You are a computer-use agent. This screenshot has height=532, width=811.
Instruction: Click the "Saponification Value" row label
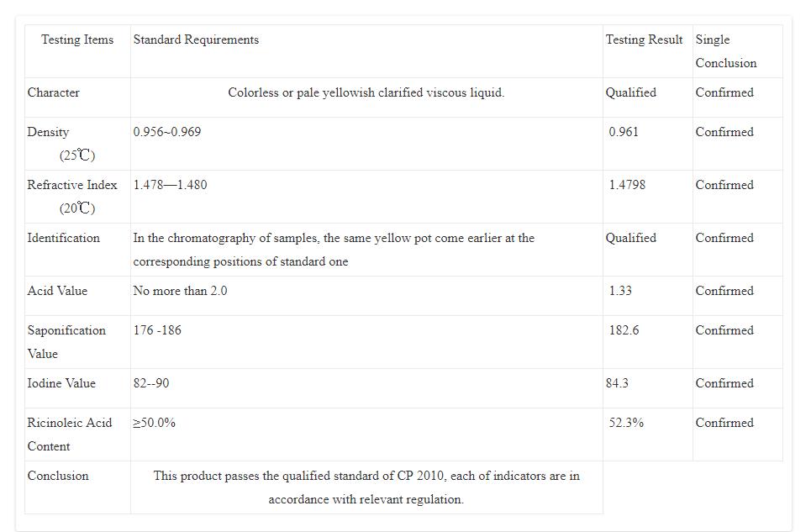point(66,342)
